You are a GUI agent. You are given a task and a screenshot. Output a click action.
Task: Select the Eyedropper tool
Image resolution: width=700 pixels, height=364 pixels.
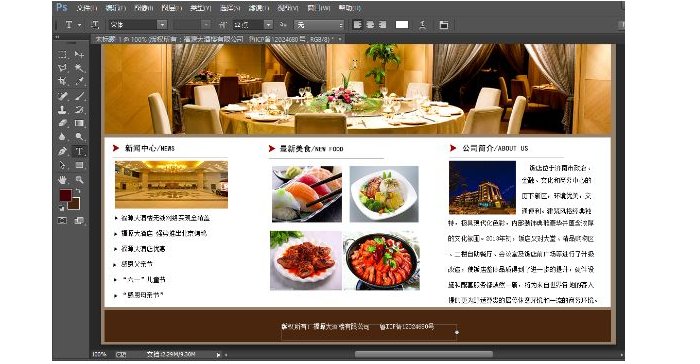click(79, 81)
